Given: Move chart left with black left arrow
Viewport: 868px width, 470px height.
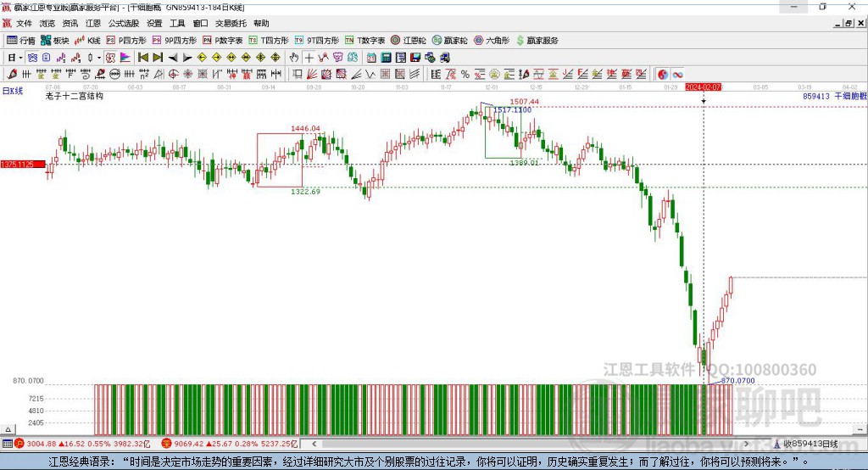Looking at the screenshot, I should coord(173,58).
